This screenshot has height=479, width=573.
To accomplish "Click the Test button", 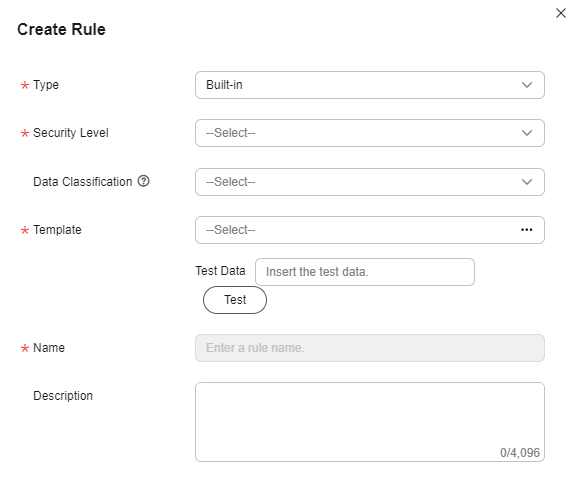I will 235,300.
